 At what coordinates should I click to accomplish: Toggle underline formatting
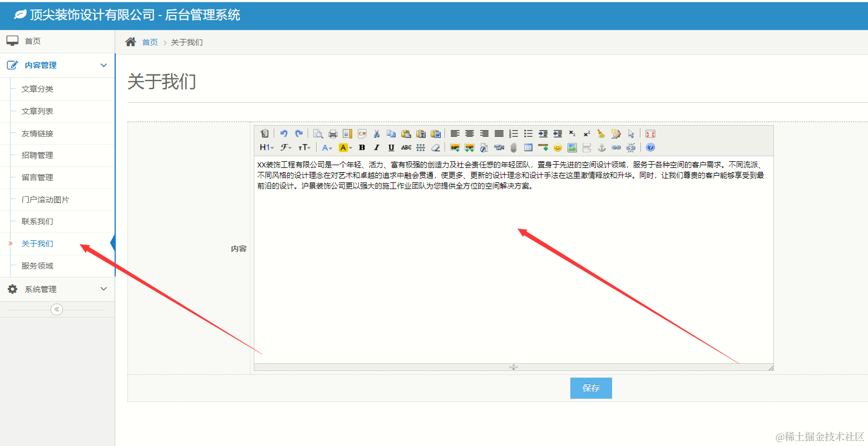[x=391, y=147]
